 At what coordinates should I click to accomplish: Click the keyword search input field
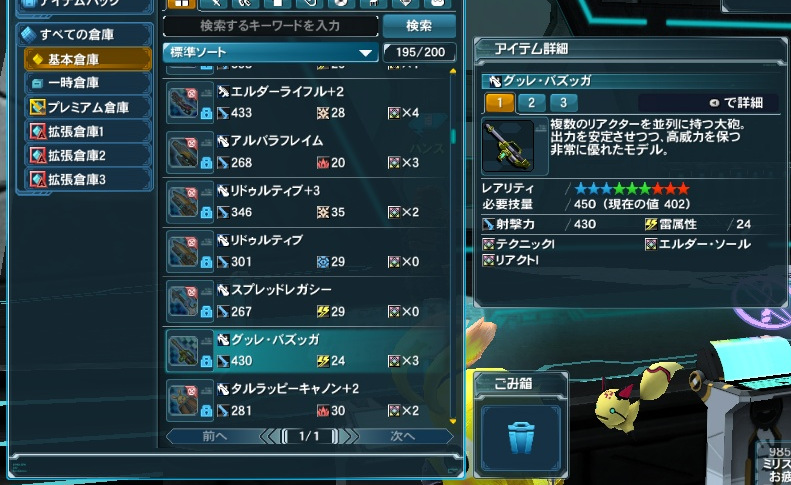tap(270, 26)
